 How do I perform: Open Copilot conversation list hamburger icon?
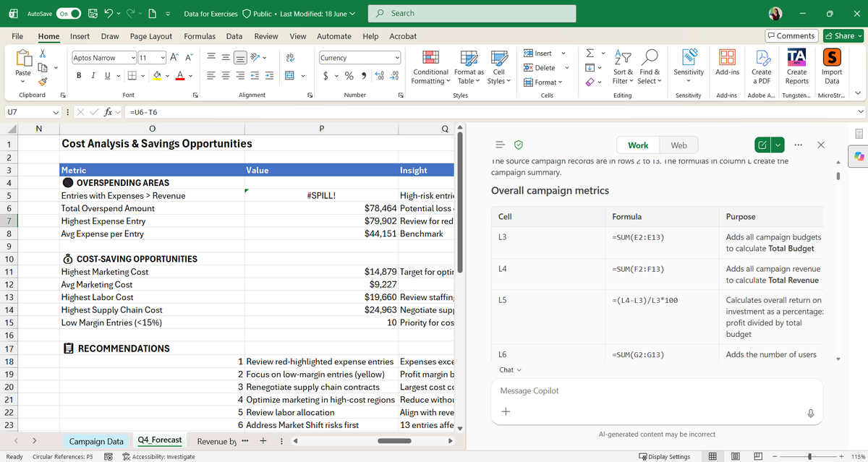tap(500, 145)
